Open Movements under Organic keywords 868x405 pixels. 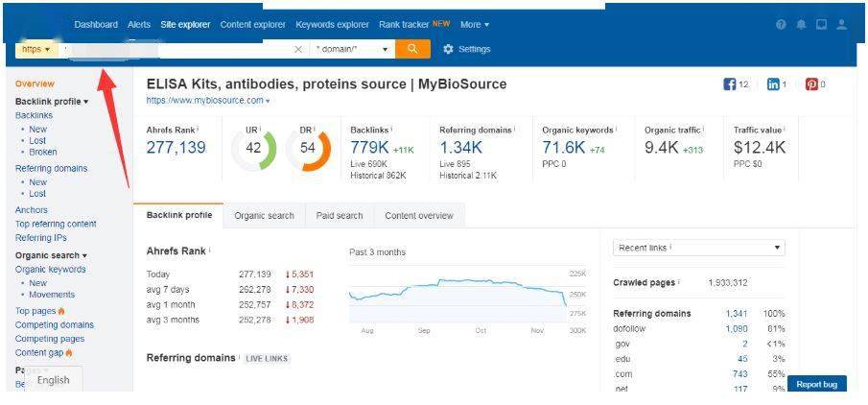pos(52,295)
